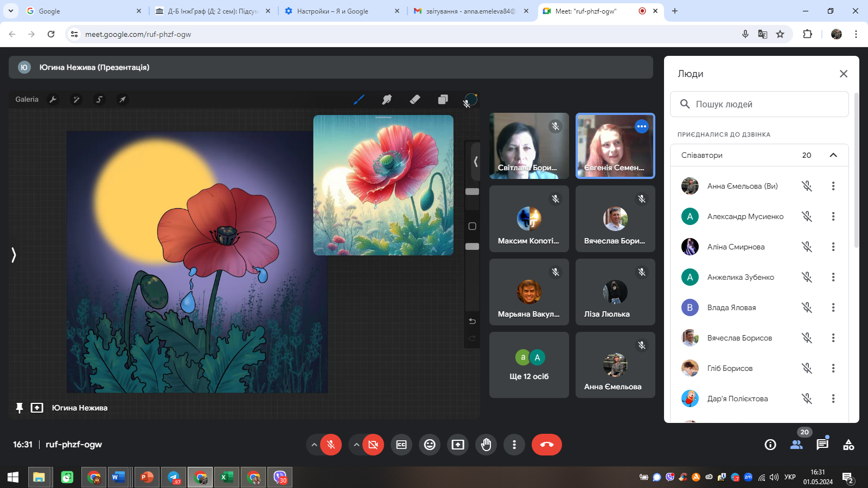868x488 pixels.
Task: Reload the Meet page
Action: (51, 34)
